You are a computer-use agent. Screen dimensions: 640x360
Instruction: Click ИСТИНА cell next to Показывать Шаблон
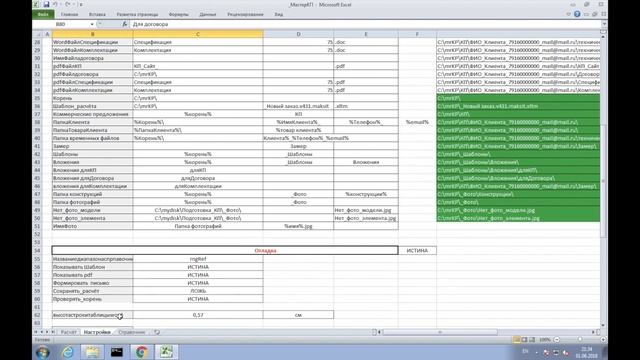(198, 267)
